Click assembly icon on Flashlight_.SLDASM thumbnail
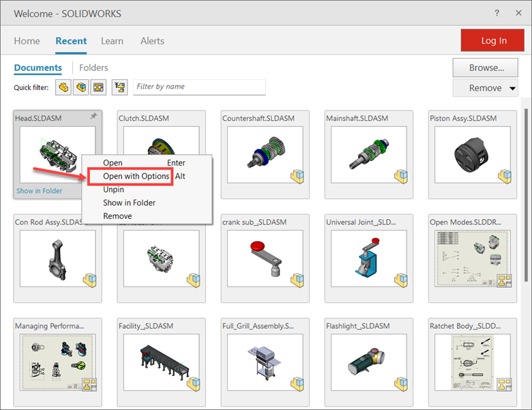 tap(401, 384)
